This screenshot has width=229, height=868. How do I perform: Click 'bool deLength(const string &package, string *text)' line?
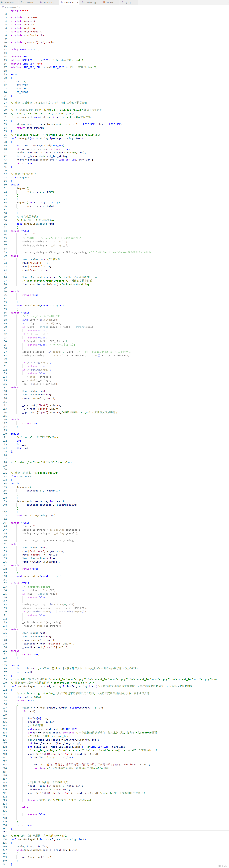coord(47,139)
